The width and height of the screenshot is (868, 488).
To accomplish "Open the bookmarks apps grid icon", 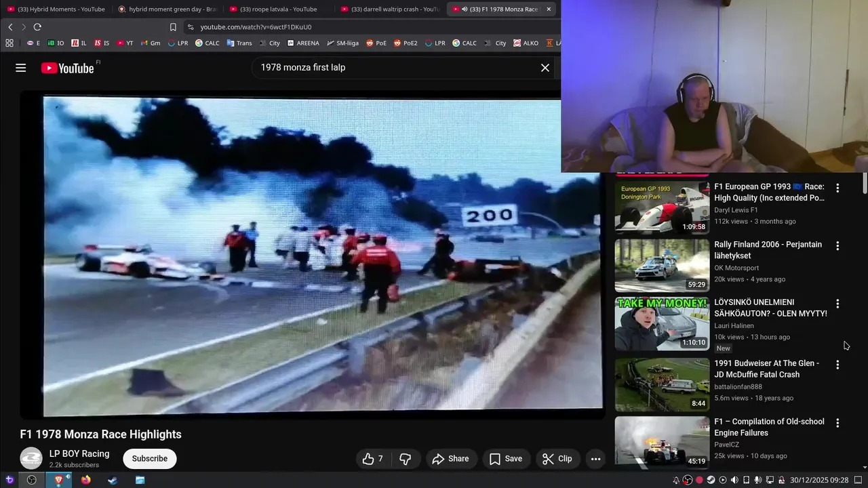I will (x=9, y=43).
